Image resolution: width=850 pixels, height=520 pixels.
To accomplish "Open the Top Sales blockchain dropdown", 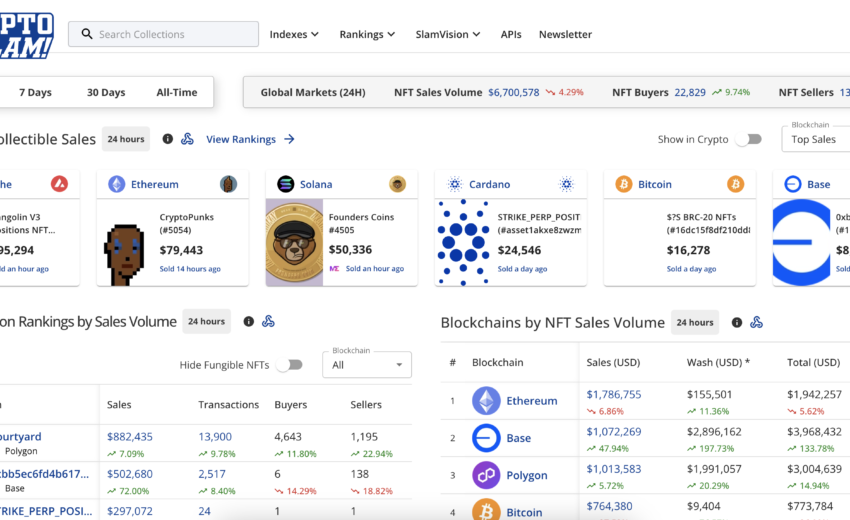I will [x=815, y=139].
